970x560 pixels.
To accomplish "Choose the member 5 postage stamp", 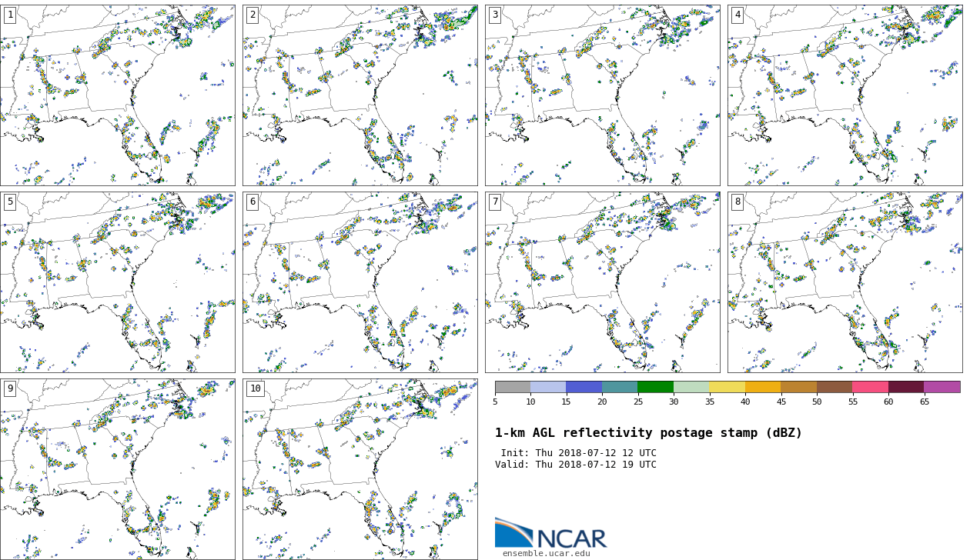I will (x=118, y=282).
